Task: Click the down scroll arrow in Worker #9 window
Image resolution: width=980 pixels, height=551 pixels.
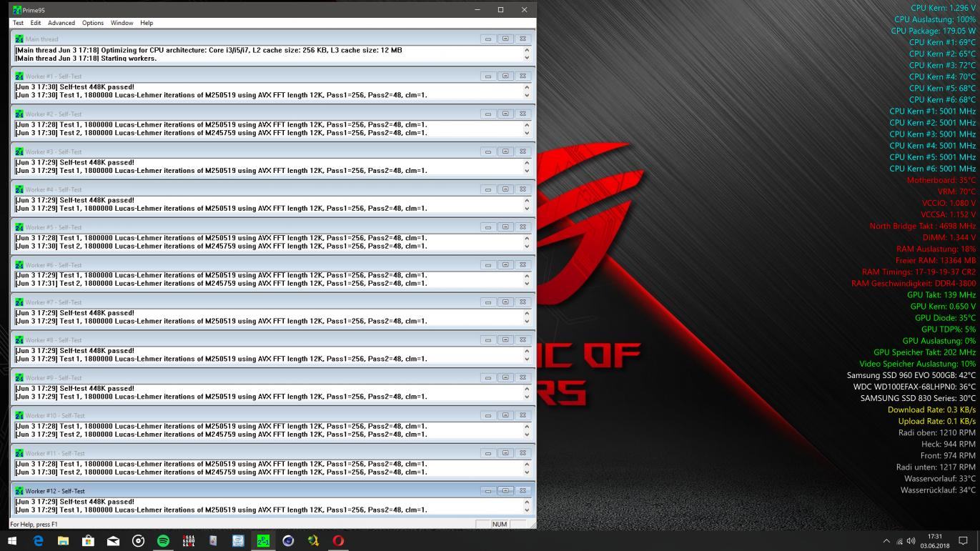Action: [x=527, y=397]
